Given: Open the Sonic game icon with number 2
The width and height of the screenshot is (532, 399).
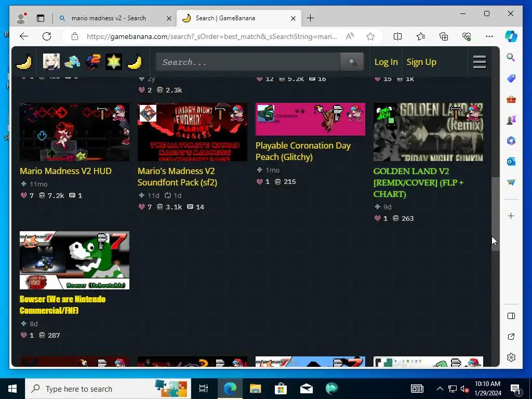Looking at the screenshot, I should (93, 62).
